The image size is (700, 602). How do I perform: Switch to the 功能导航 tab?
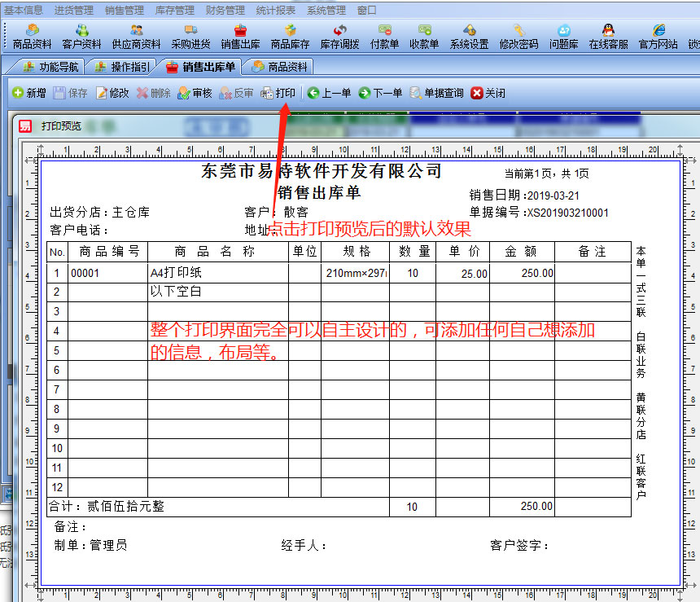[x=51, y=67]
